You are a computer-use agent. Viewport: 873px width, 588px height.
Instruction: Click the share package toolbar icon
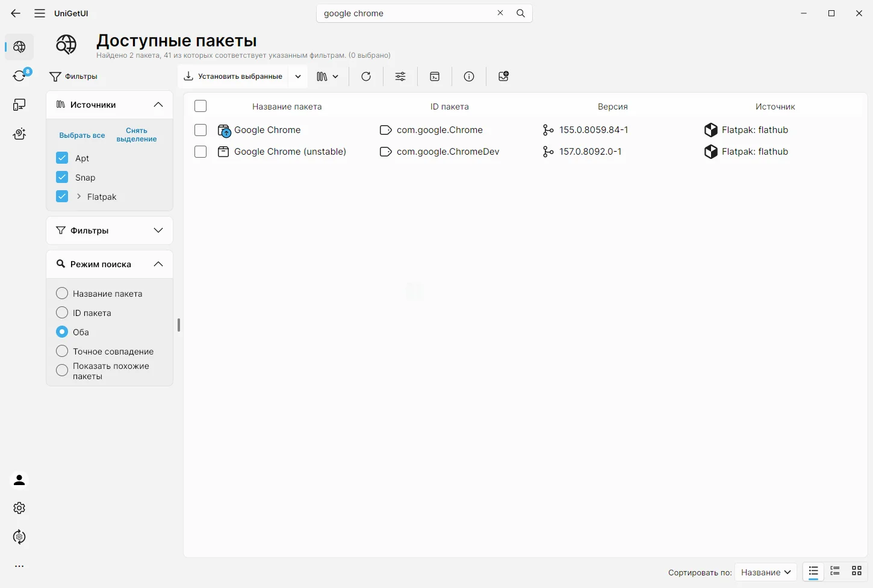pyautogui.click(x=503, y=76)
